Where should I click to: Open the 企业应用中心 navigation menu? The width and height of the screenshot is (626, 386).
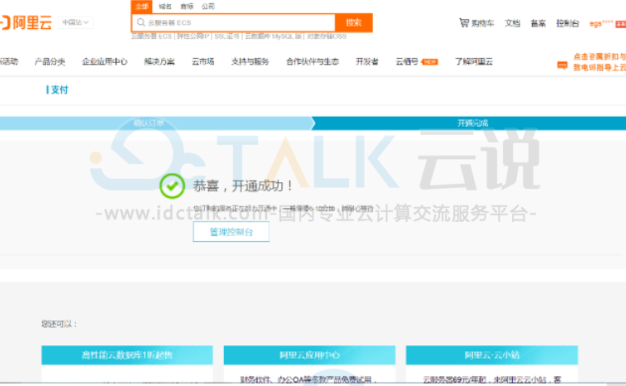pyautogui.click(x=105, y=61)
